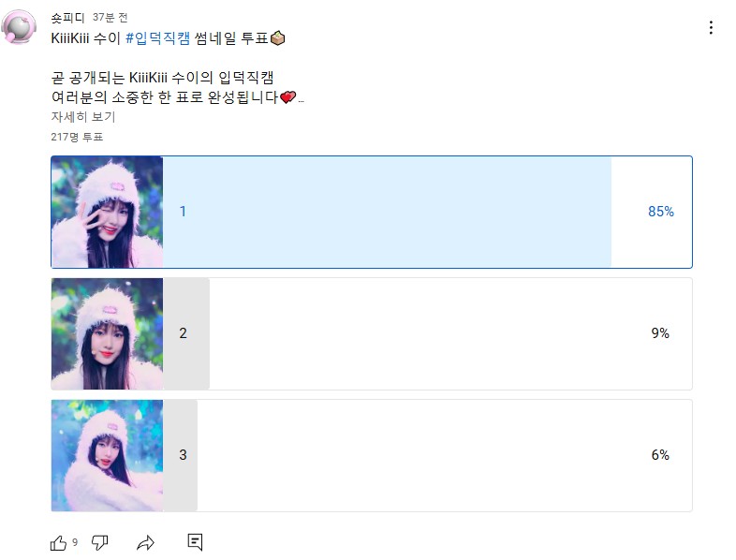
Task: Click the photo thumbnail in option 3
Action: click(x=107, y=455)
